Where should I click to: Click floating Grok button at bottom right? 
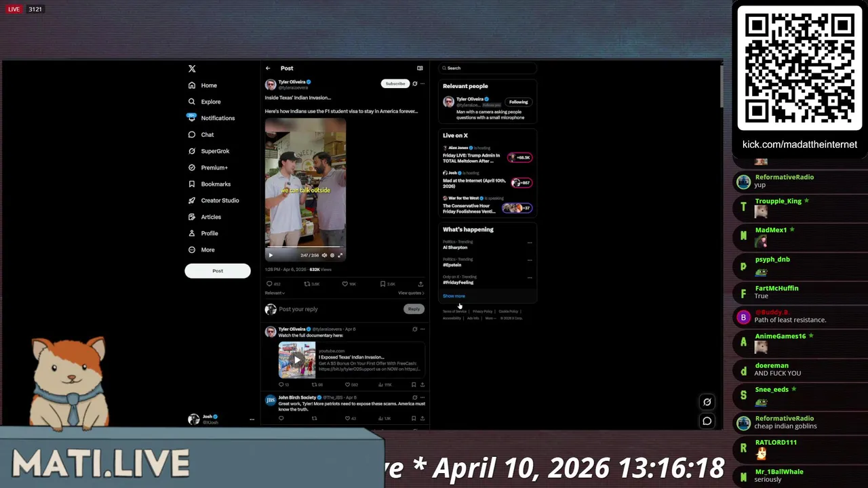707,402
